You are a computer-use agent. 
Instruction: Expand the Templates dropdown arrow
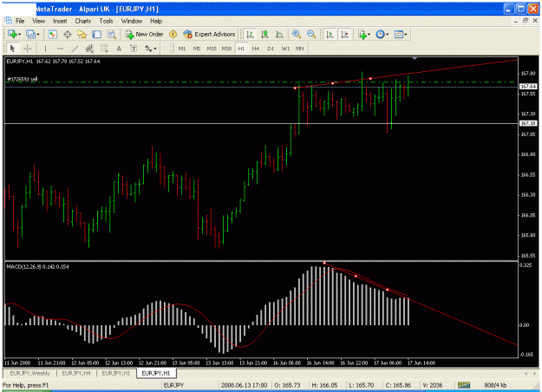(x=406, y=35)
